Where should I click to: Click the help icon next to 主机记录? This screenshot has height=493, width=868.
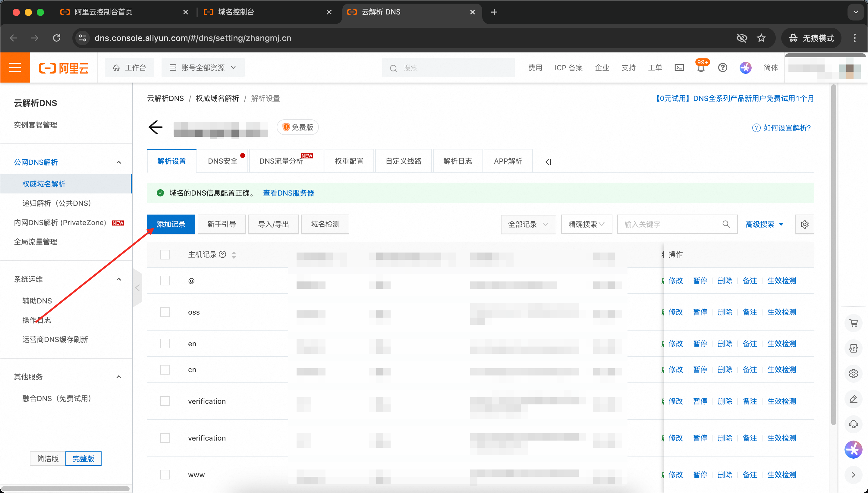tap(222, 254)
